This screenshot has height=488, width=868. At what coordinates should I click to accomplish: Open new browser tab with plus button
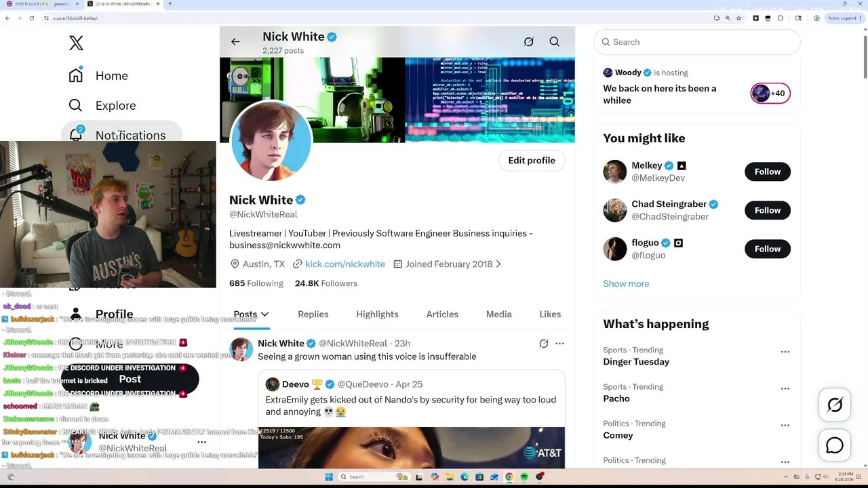click(170, 4)
